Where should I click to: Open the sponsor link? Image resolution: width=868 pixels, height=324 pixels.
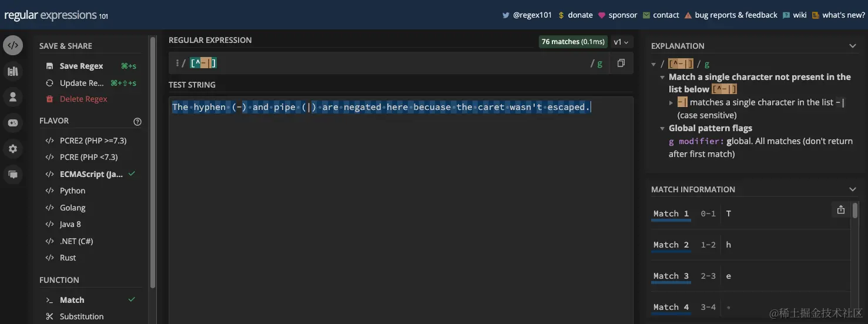(x=623, y=15)
